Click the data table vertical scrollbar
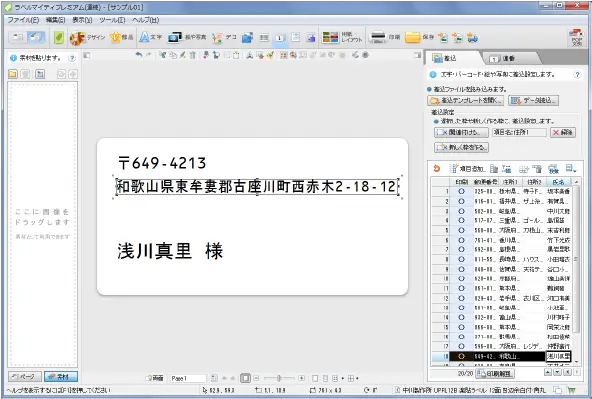Screen dimensions: 592x399 [576, 272]
